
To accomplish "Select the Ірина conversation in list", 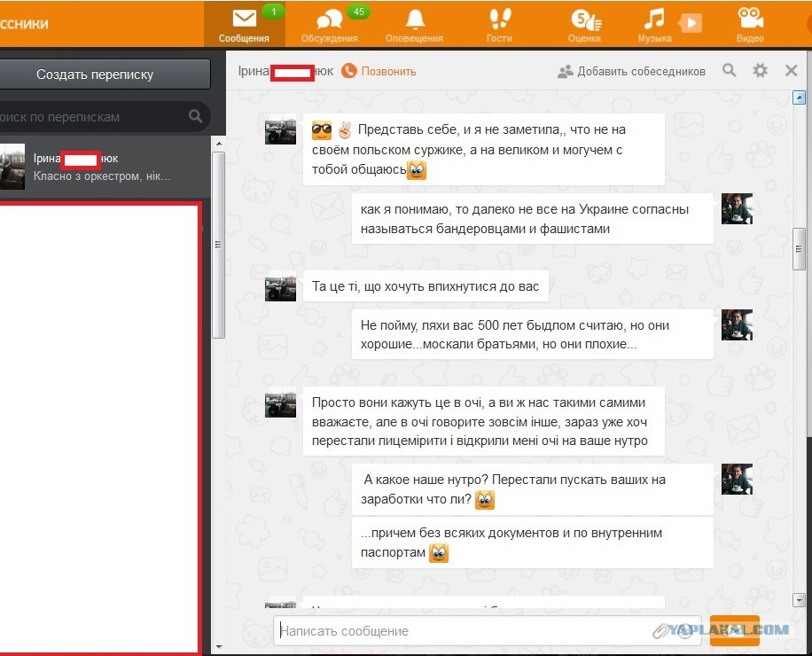I will click(105, 167).
